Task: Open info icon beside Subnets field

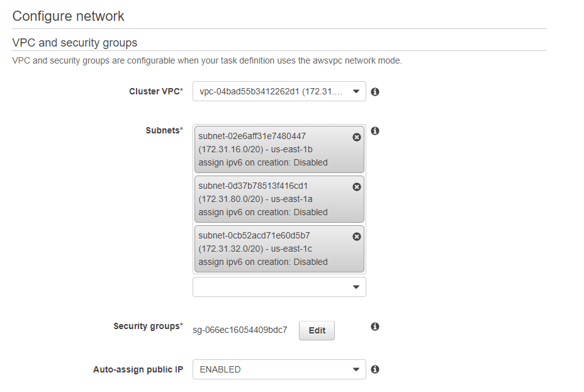Action: point(375,131)
